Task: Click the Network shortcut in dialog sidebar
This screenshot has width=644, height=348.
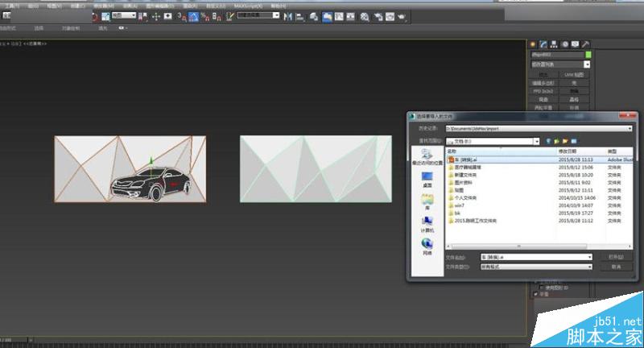Action: [427, 246]
